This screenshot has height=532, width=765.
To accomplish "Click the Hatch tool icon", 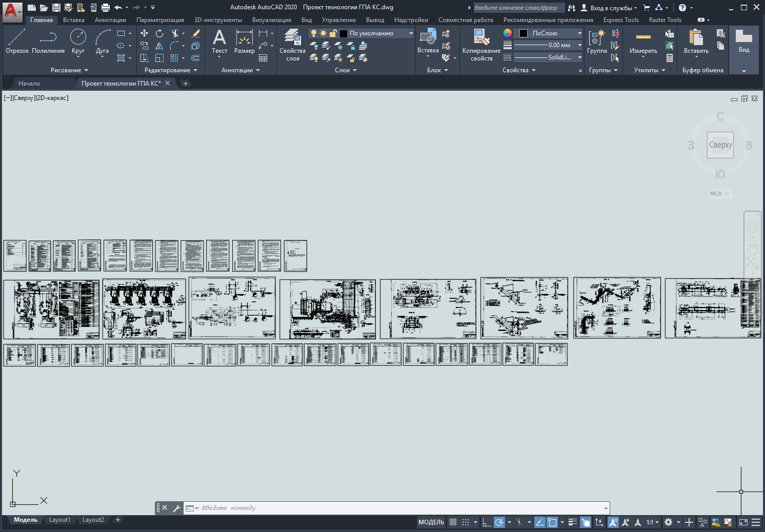I will (121, 58).
